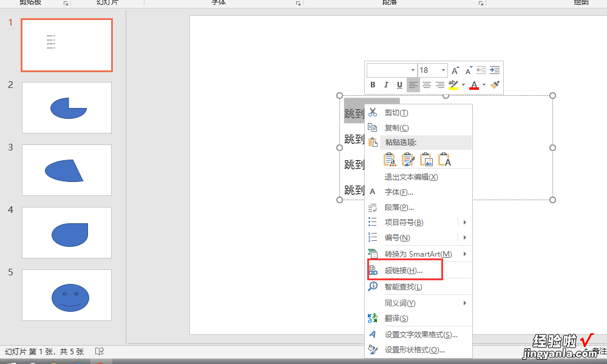Expand the 项目符号 submenu arrow

465,223
